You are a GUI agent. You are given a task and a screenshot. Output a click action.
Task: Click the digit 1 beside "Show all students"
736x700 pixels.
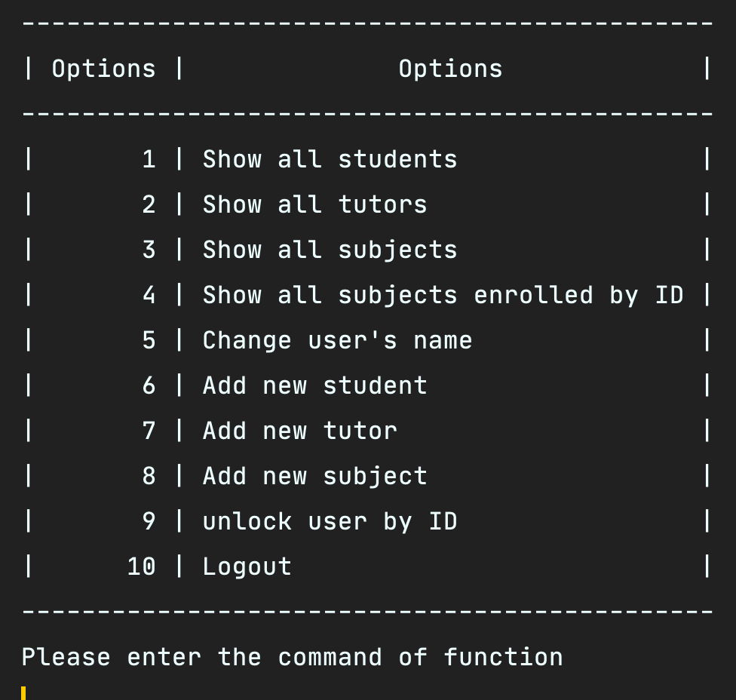(149, 159)
